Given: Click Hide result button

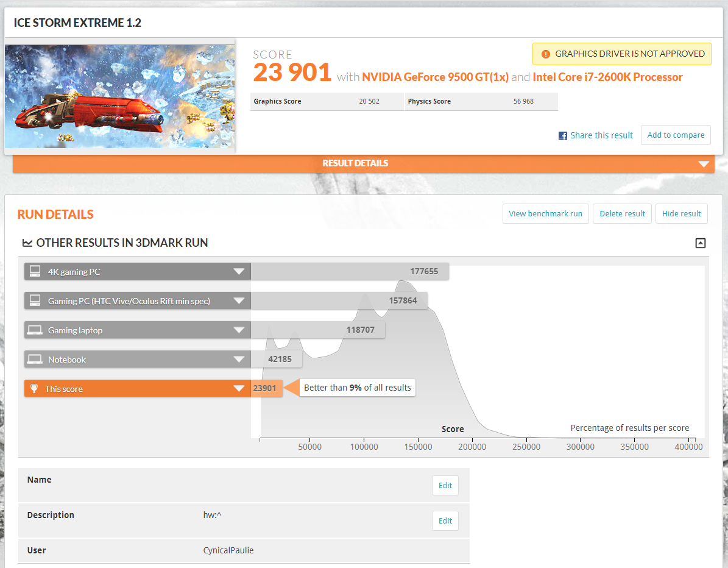Looking at the screenshot, I should [x=681, y=214].
